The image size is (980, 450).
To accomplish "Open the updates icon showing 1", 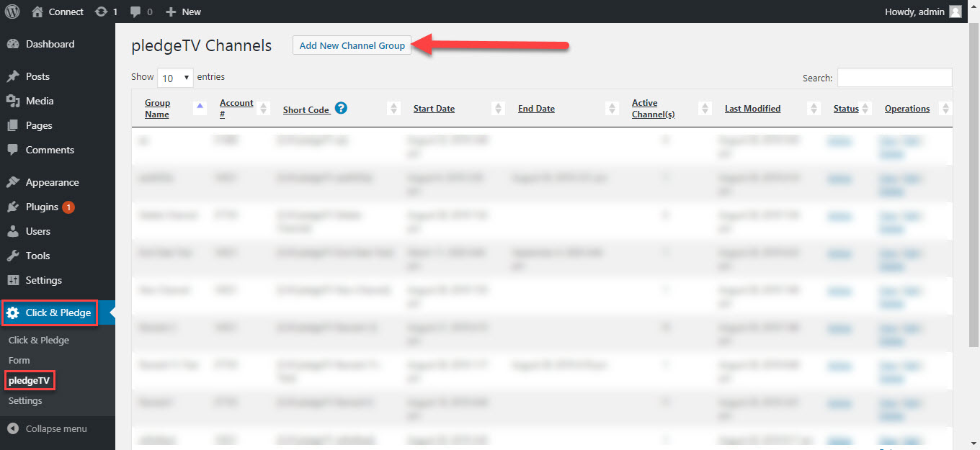I will pyautogui.click(x=106, y=12).
